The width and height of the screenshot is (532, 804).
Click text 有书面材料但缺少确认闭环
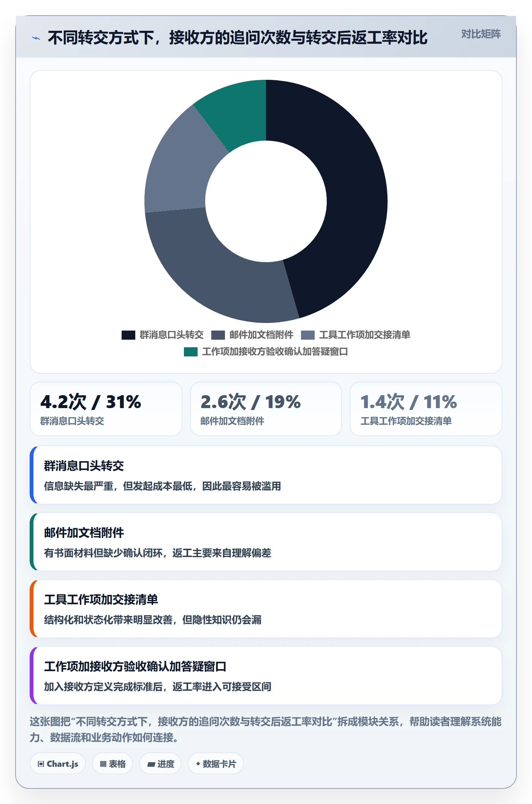coord(103,553)
